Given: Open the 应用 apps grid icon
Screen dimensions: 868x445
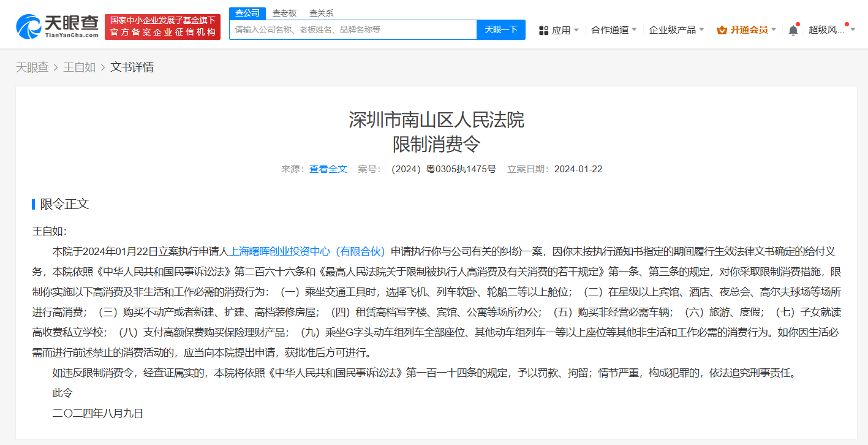Looking at the screenshot, I should pyautogui.click(x=543, y=29).
